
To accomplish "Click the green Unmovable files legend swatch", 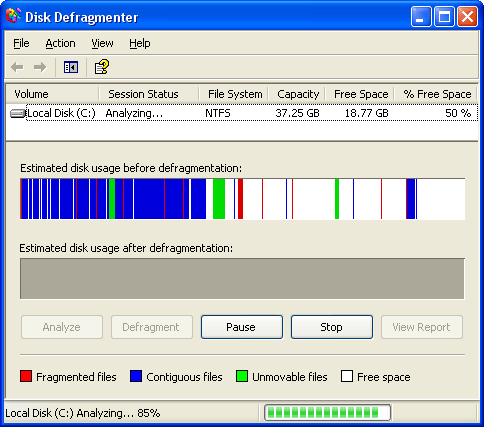I will coord(242,376).
